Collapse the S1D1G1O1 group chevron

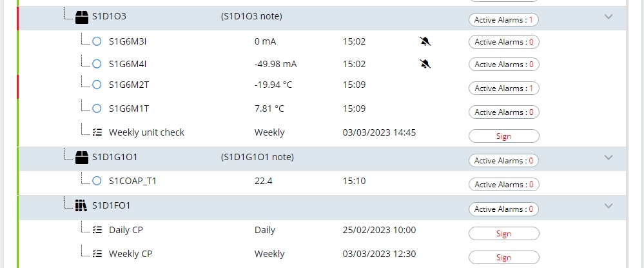click(608, 157)
